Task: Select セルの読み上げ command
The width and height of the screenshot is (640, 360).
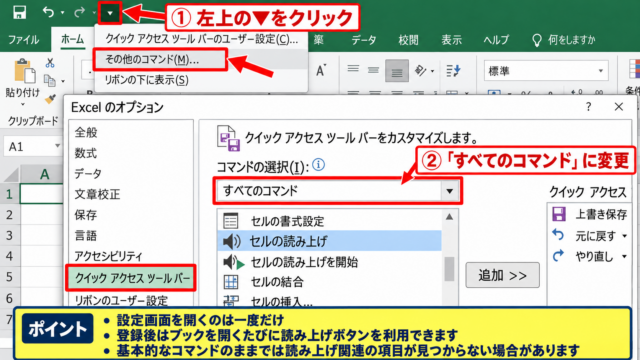Action: pos(329,241)
